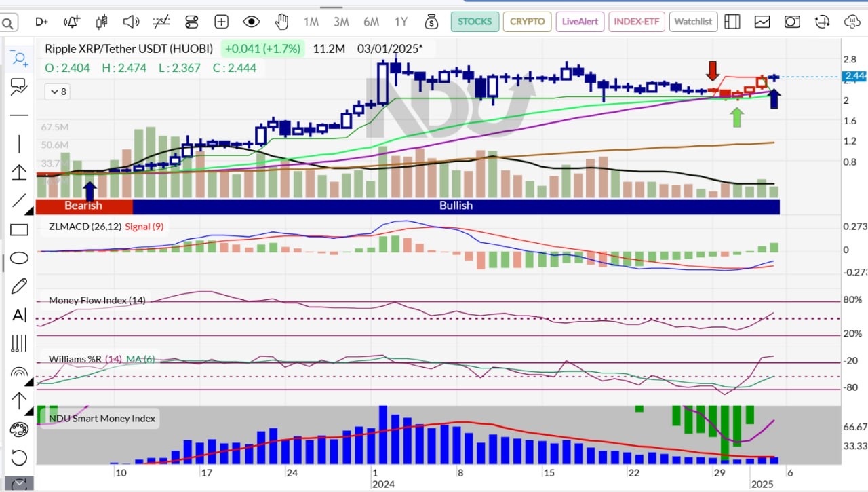Expand the indicator count dropdown showing 8

pyautogui.click(x=57, y=91)
